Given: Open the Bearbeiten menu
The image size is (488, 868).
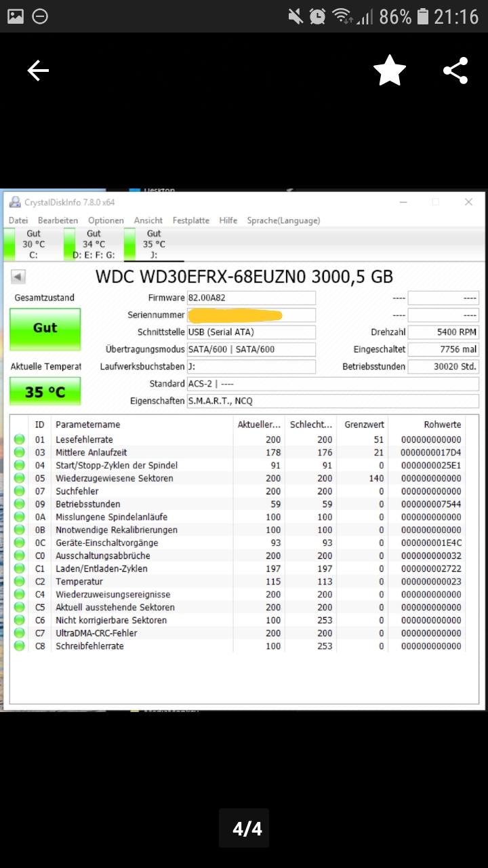Looking at the screenshot, I should (x=58, y=220).
